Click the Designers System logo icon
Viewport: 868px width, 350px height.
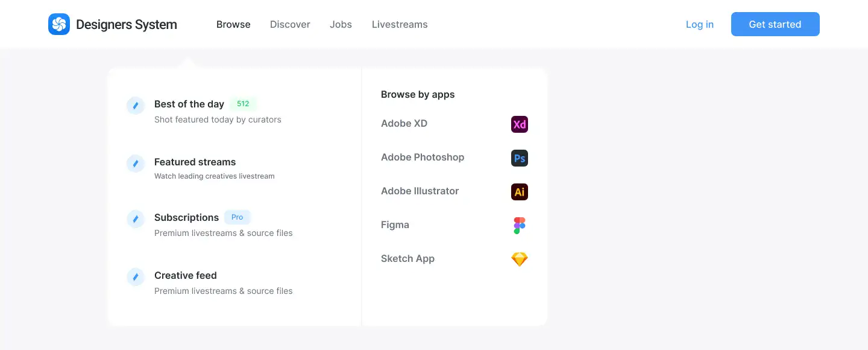(59, 24)
